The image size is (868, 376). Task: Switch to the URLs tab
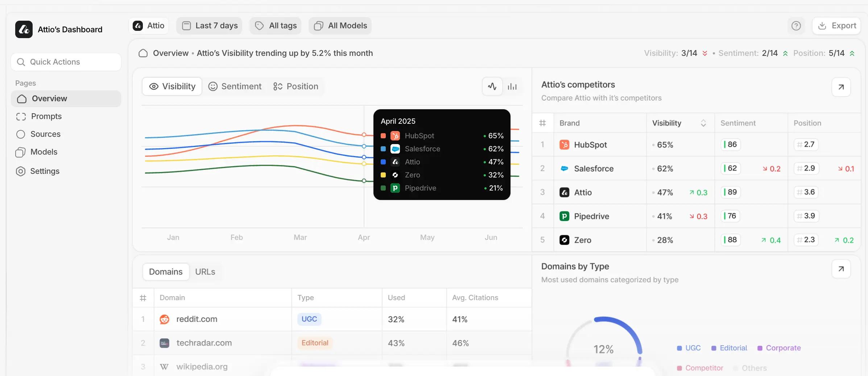point(205,272)
